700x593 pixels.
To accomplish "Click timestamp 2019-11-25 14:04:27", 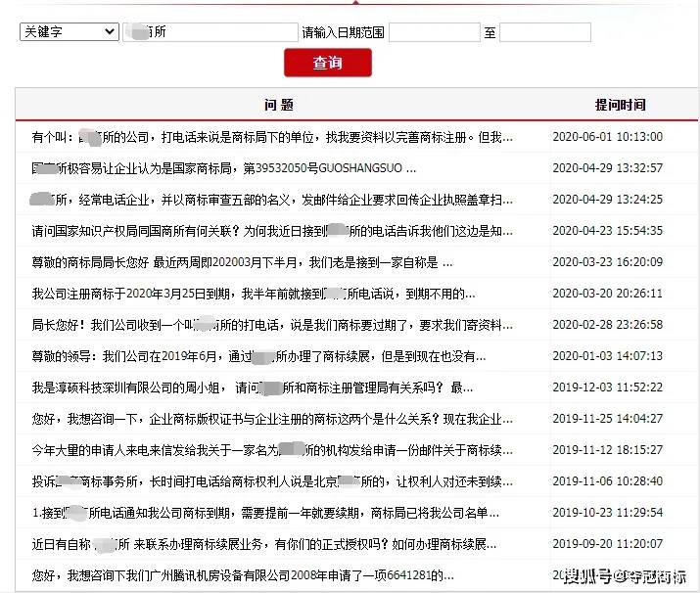I will [608, 418].
